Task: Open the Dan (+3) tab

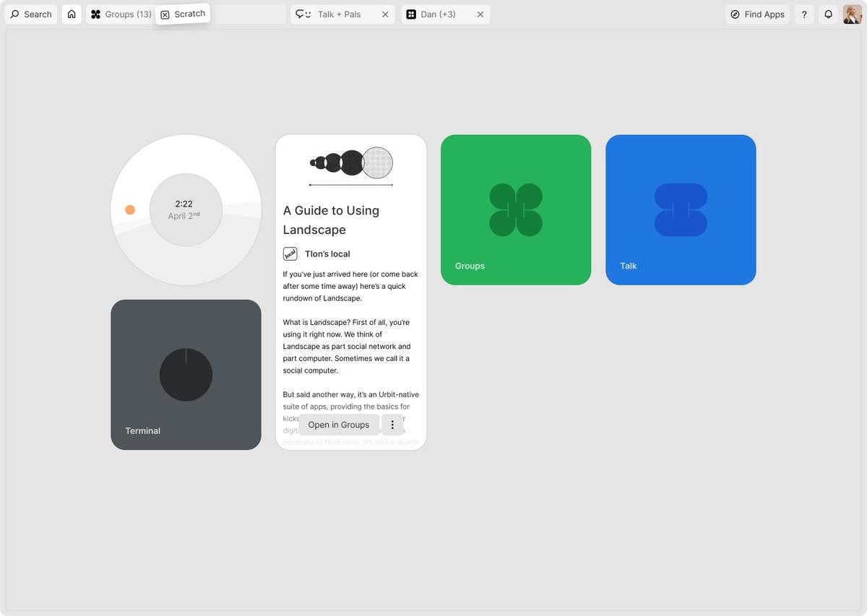Action: tap(438, 14)
